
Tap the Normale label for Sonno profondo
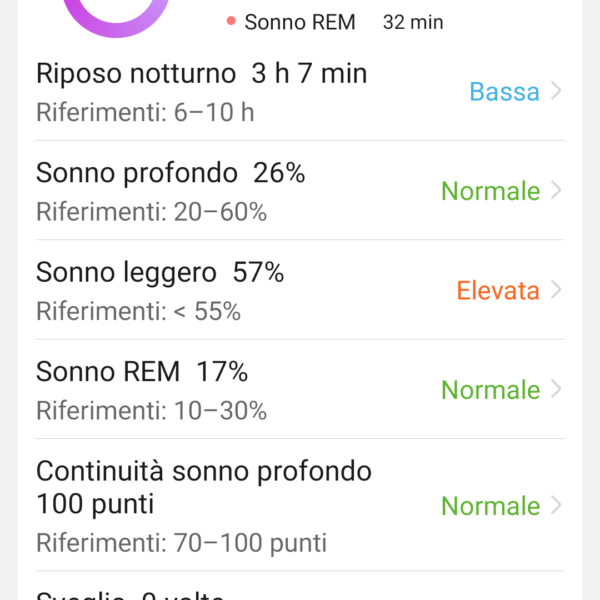pyautogui.click(x=491, y=191)
